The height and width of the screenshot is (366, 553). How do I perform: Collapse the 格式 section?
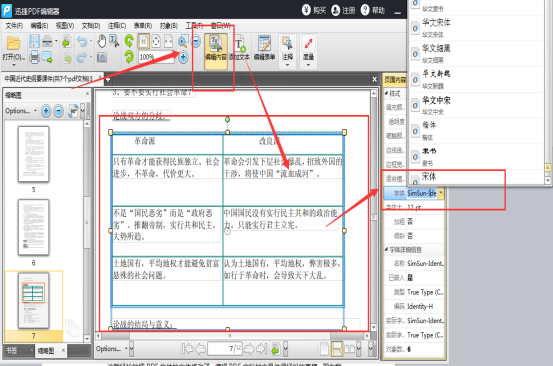pos(386,93)
